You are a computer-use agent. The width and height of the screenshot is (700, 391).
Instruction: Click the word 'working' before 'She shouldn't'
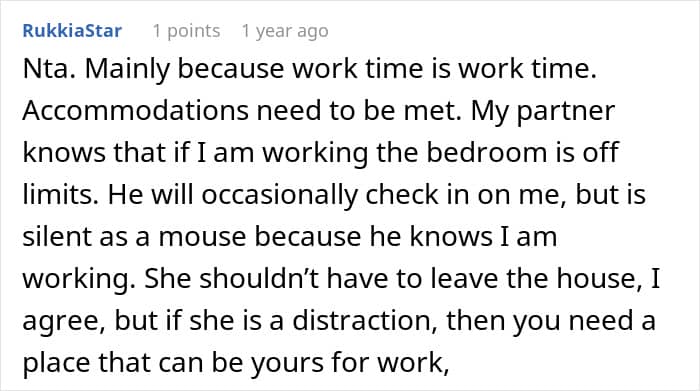[x=75, y=280]
